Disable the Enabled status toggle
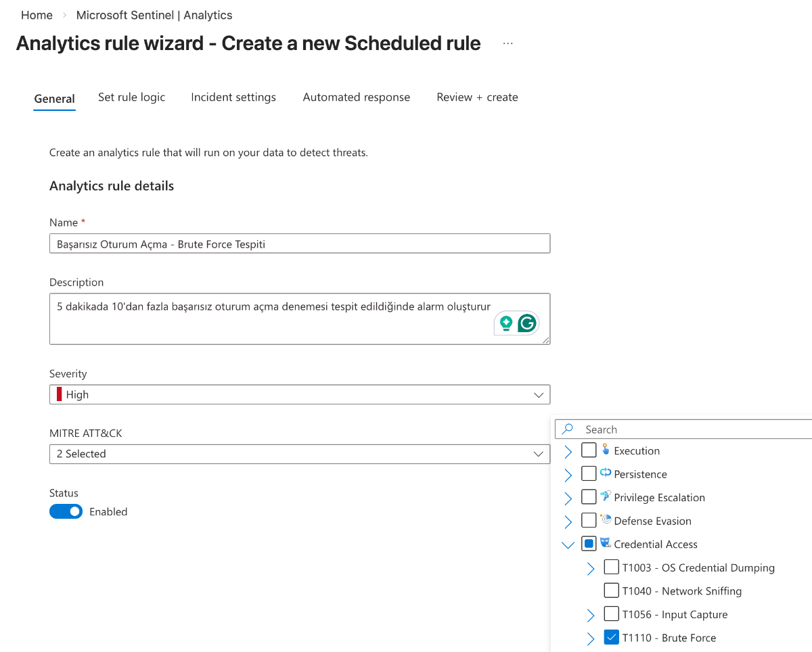The image size is (812, 652). click(66, 512)
